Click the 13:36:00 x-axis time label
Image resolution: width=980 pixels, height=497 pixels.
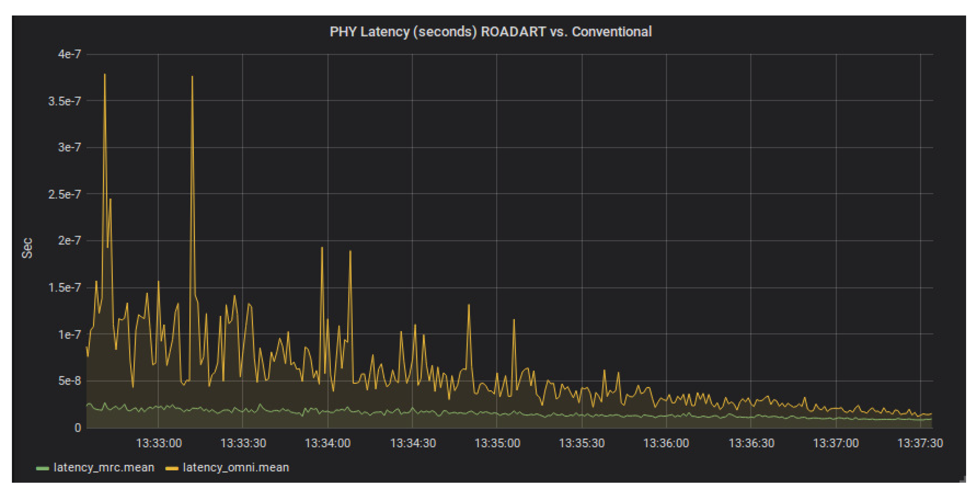[x=666, y=443]
